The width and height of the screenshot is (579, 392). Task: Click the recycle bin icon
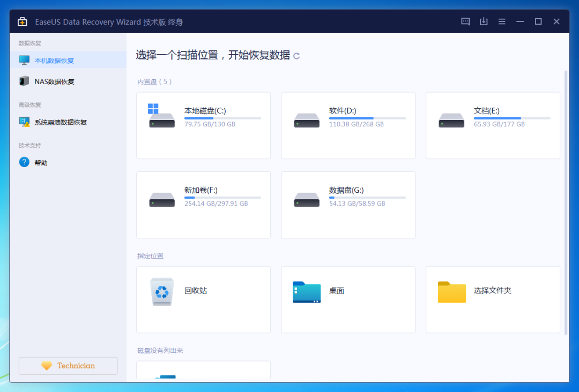point(162,292)
